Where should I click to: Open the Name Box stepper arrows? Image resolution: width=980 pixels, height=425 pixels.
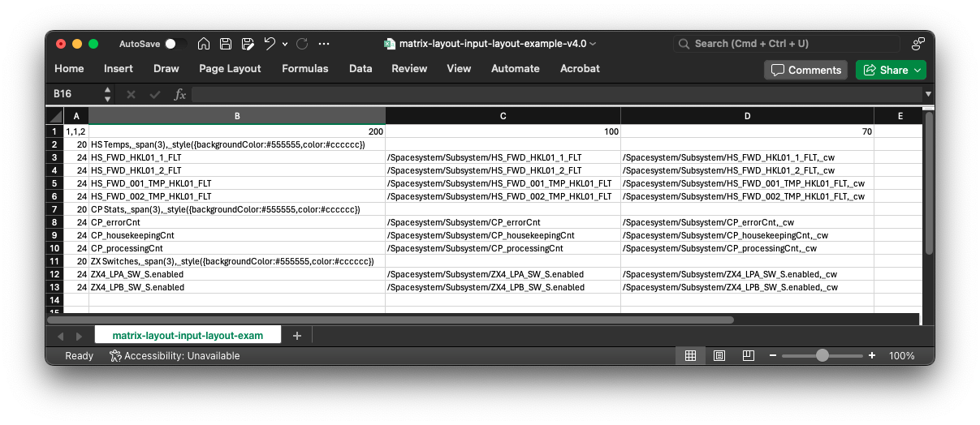[107, 95]
